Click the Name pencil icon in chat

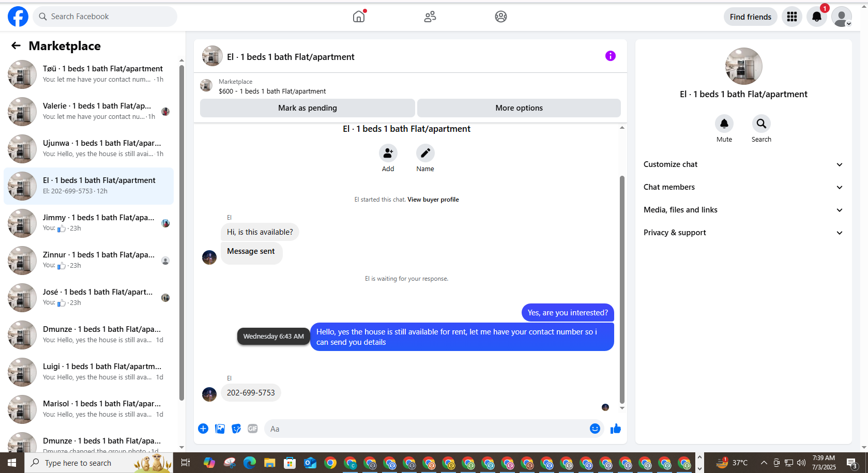coord(425,153)
